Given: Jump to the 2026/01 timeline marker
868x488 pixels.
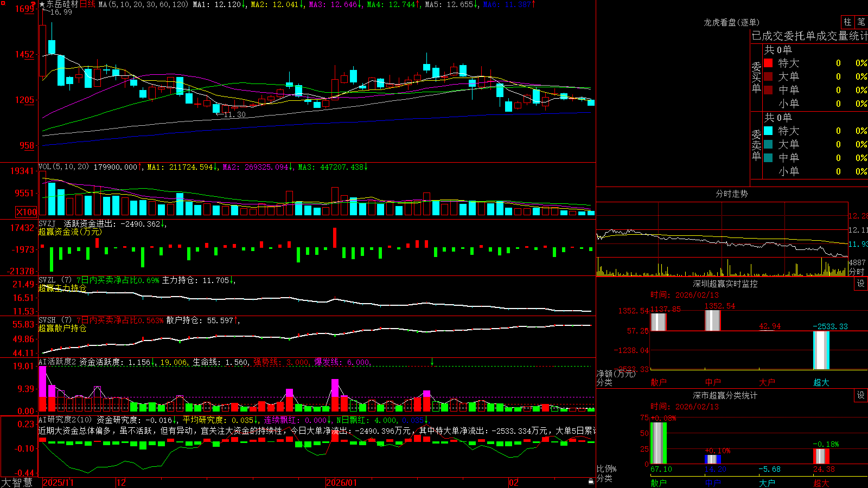Looking at the screenshot, I should [342, 483].
